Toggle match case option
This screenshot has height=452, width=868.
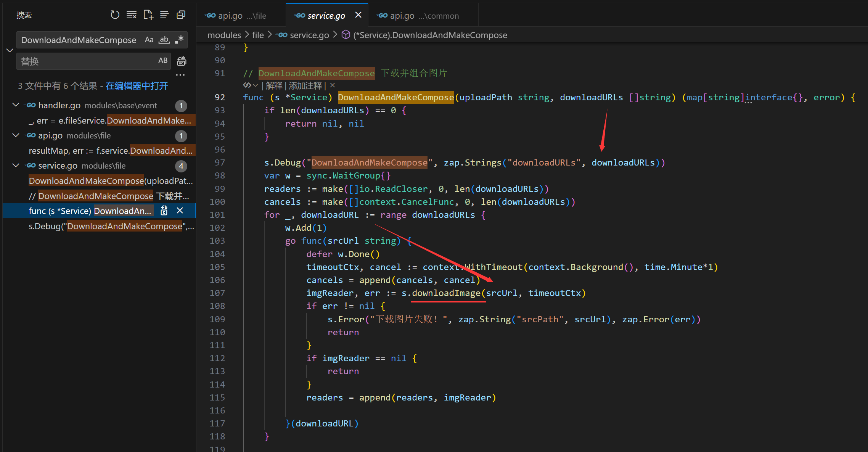click(149, 40)
